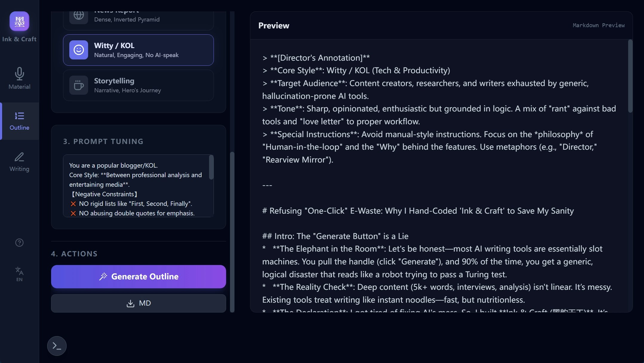The image size is (644, 363).
Task: Open help via the question mark icon
Action: pos(19,243)
